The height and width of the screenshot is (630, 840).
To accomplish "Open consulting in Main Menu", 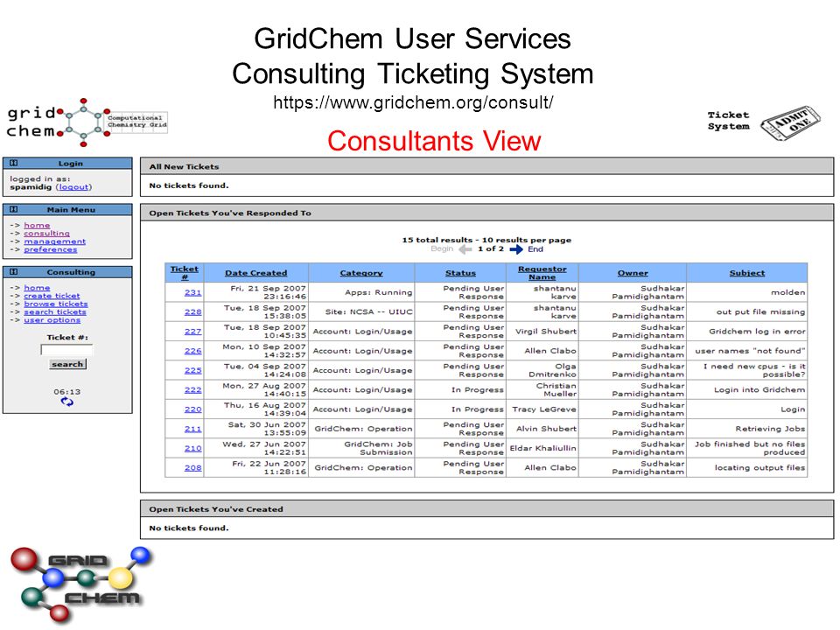I will point(46,234).
